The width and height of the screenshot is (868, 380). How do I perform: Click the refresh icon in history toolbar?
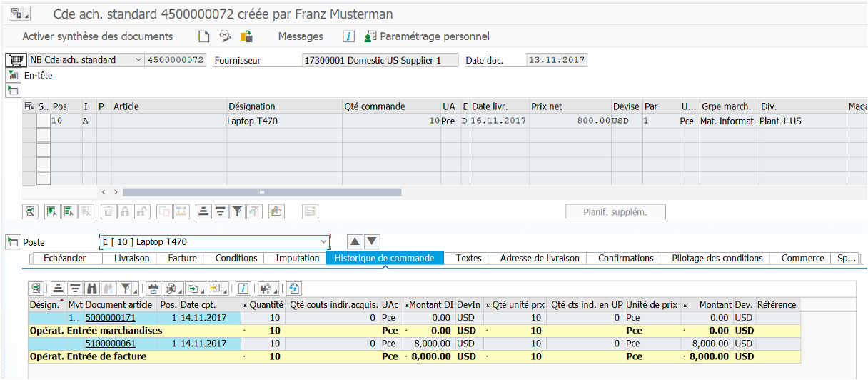(x=294, y=289)
